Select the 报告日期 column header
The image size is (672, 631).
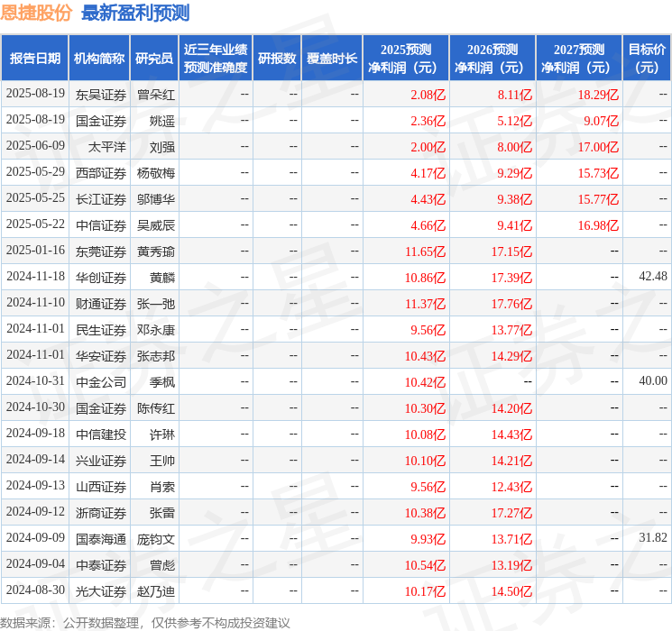[x=34, y=59]
